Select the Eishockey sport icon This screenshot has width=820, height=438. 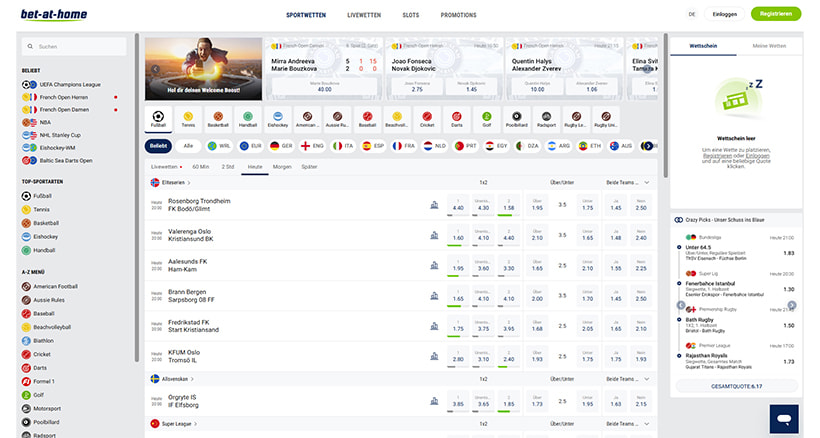(278, 119)
